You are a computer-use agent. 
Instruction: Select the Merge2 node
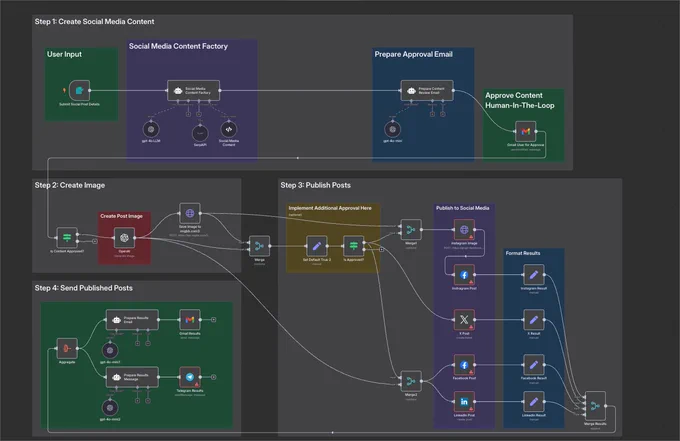tap(411, 381)
